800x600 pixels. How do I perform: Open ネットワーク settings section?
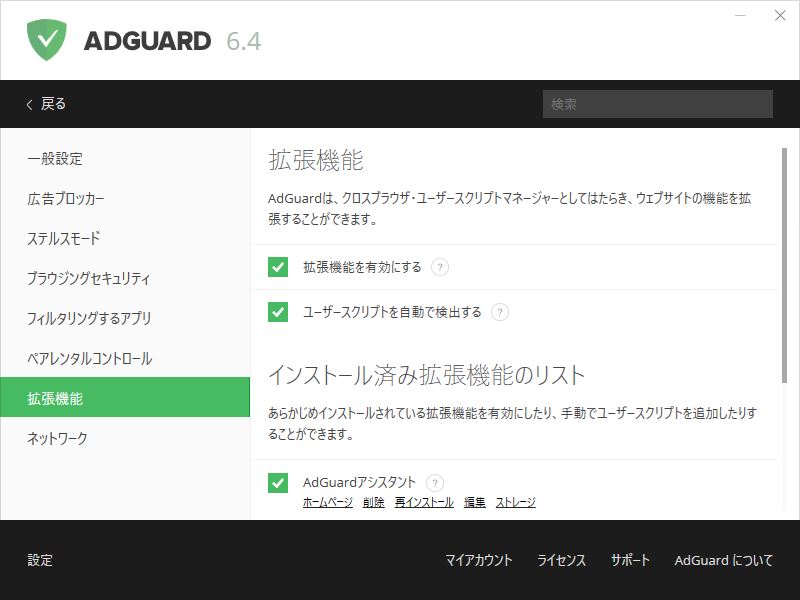(125, 438)
